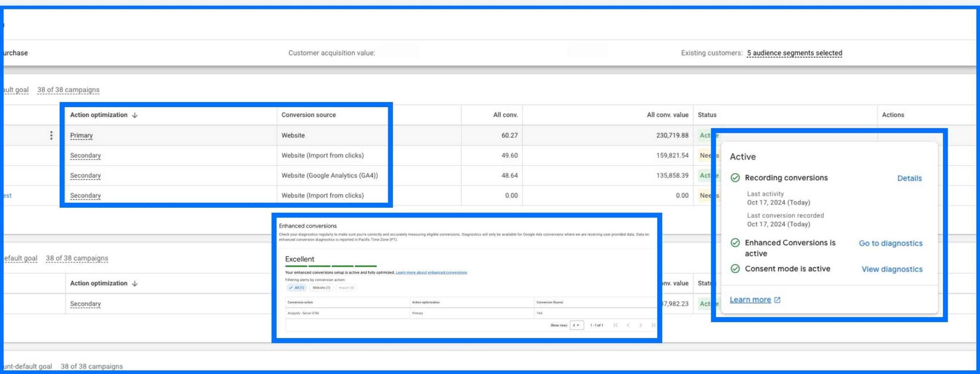Click the sort arrow above the Primary row

coord(135,115)
